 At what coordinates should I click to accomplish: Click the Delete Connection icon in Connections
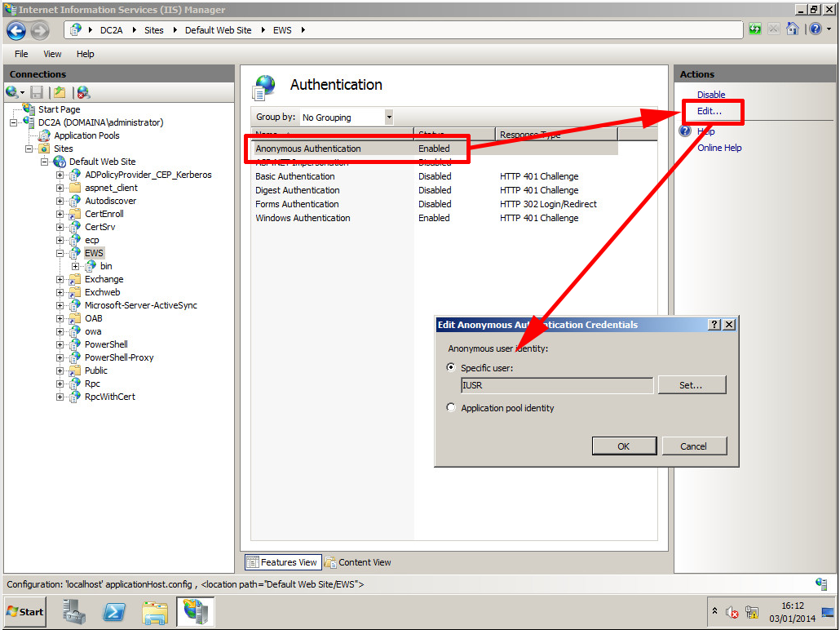(83, 92)
